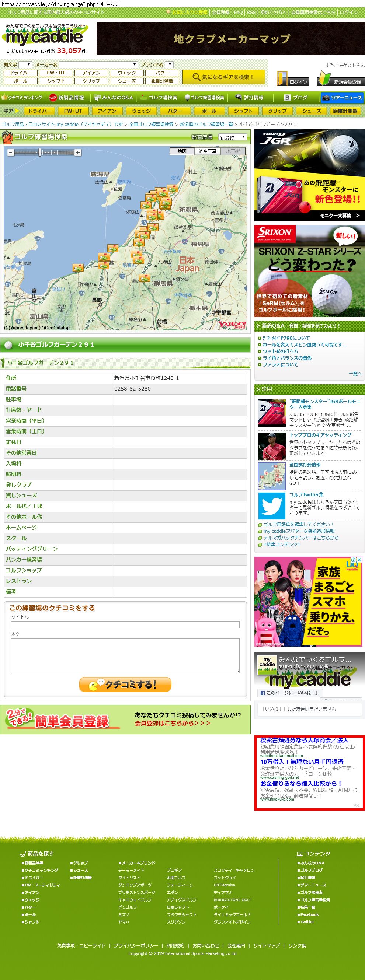
Task: Select the 地下街 map mode
Action: pyautogui.click(x=233, y=151)
